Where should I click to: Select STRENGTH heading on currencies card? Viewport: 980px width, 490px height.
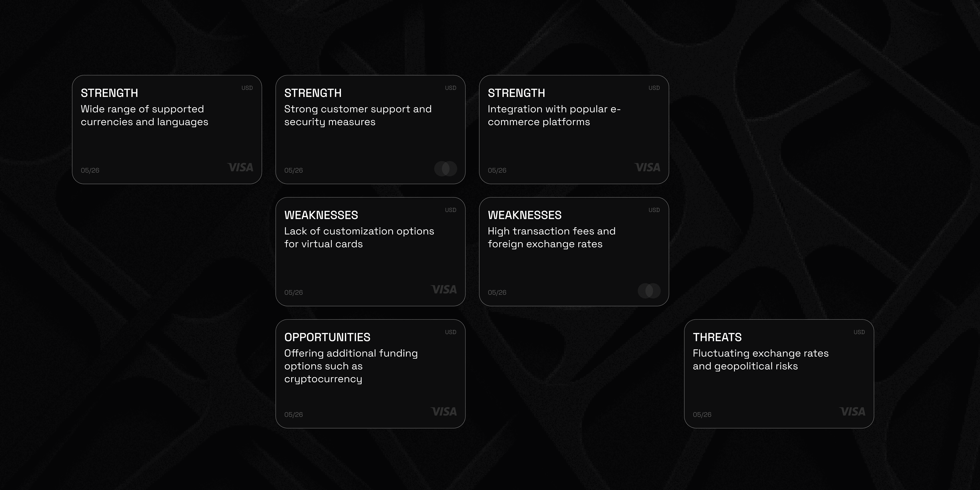click(109, 93)
